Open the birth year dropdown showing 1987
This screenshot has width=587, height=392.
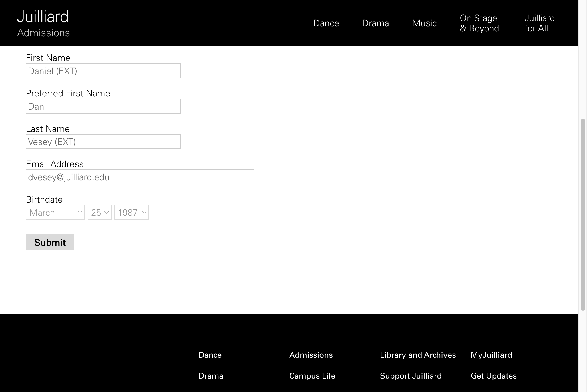(132, 212)
